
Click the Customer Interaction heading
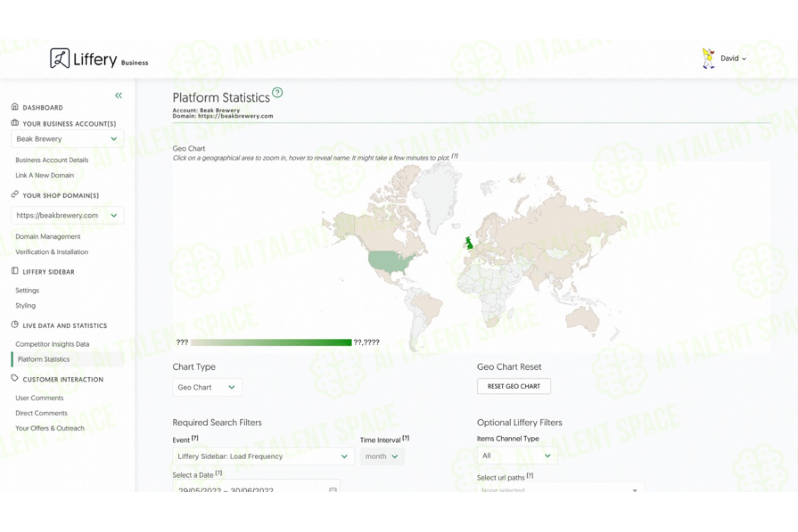[x=63, y=379]
